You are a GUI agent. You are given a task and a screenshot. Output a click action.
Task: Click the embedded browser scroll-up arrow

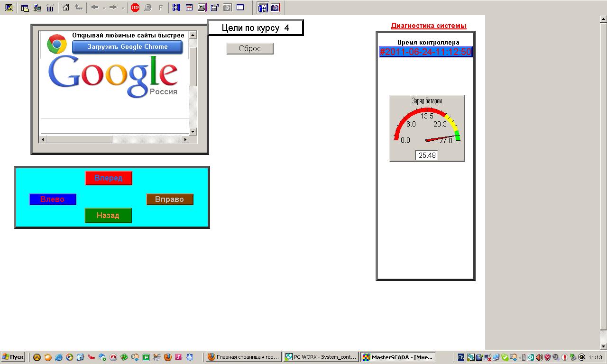193,36
